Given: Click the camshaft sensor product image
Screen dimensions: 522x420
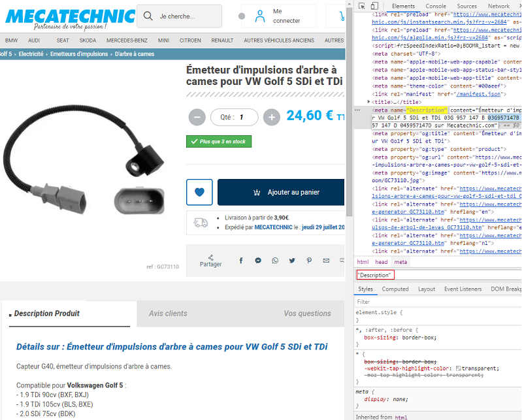Looking at the screenshot, I should tap(84, 159).
